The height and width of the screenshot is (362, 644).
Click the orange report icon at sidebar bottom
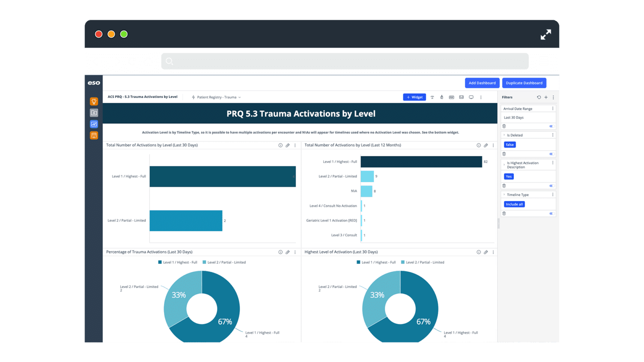(x=94, y=135)
